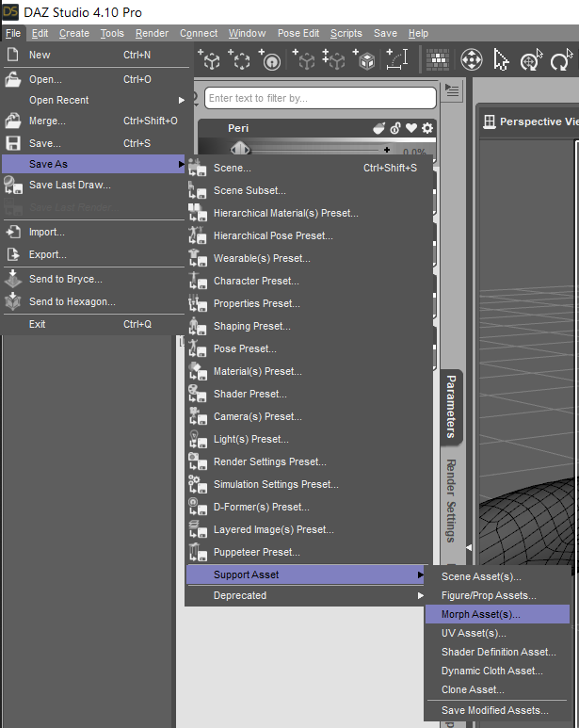Open the Pose Edit menu

298,33
